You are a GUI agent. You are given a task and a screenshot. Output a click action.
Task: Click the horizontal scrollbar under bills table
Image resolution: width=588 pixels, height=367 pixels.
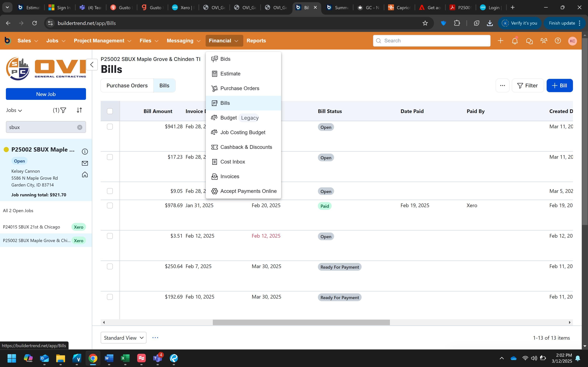click(301, 322)
